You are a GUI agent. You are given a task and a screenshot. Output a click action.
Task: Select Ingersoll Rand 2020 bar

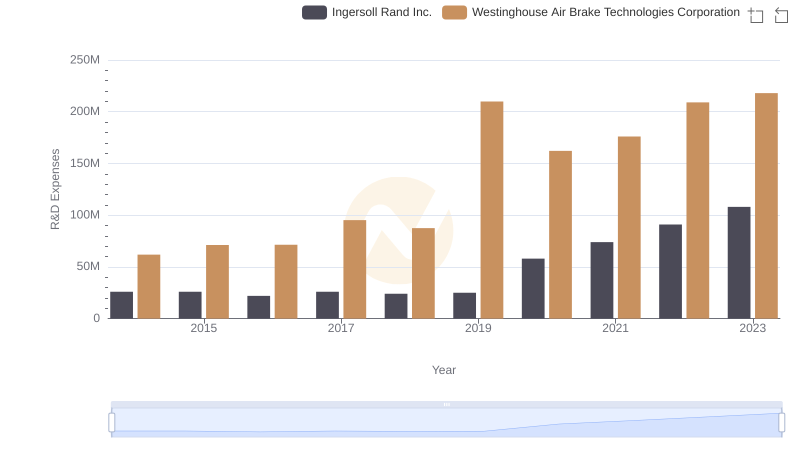coord(533,288)
